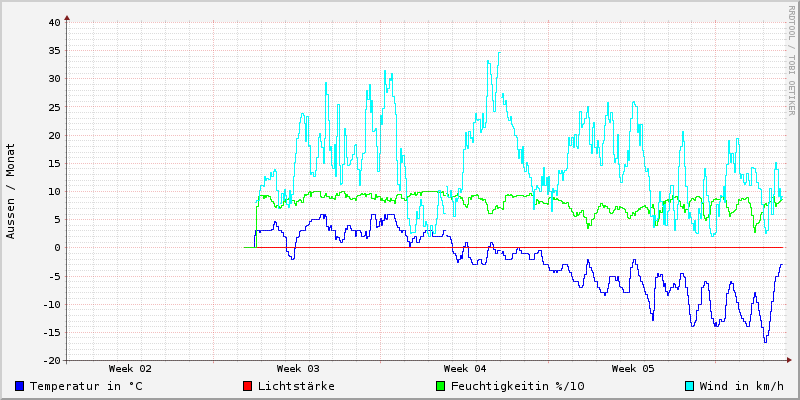Click the 'Week 03' axis label
The height and width of the screenshot is (400, 800).
pos(298,368)
